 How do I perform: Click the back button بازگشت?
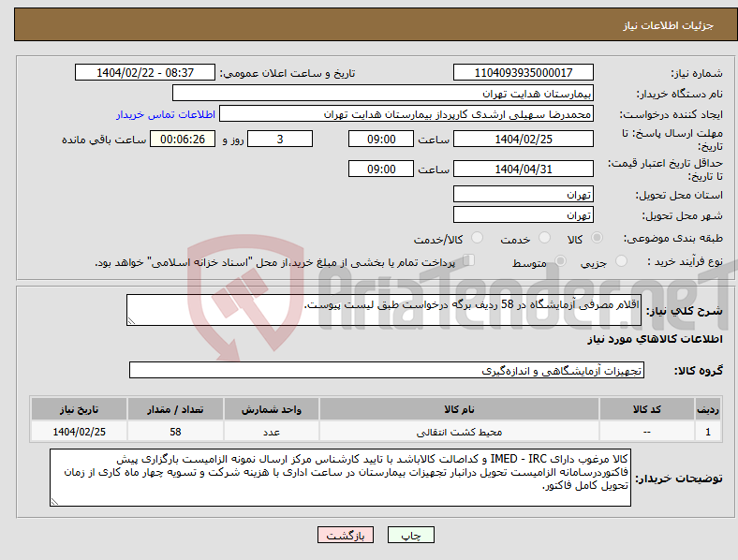346,535
